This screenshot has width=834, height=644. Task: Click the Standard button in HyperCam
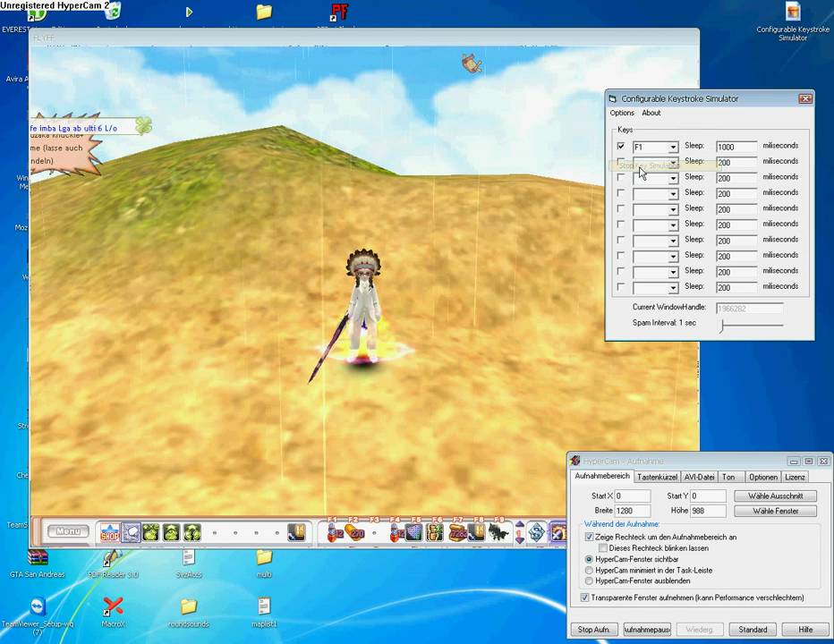753,629
